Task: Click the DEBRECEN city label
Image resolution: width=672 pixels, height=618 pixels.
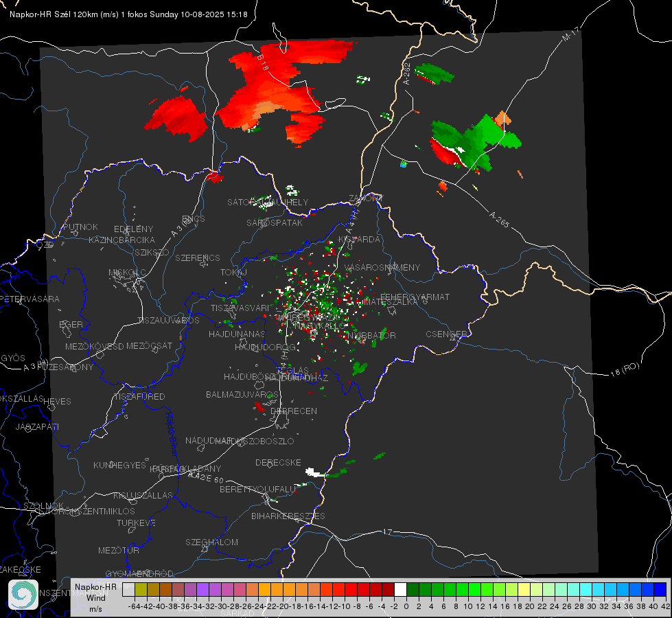Action: pos(294,411)
